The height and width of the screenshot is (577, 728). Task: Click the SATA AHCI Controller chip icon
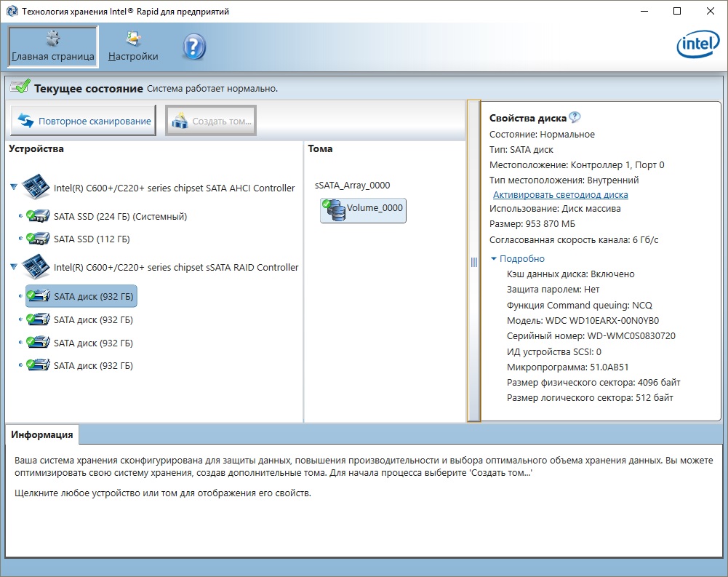click(x=37, y=188)
